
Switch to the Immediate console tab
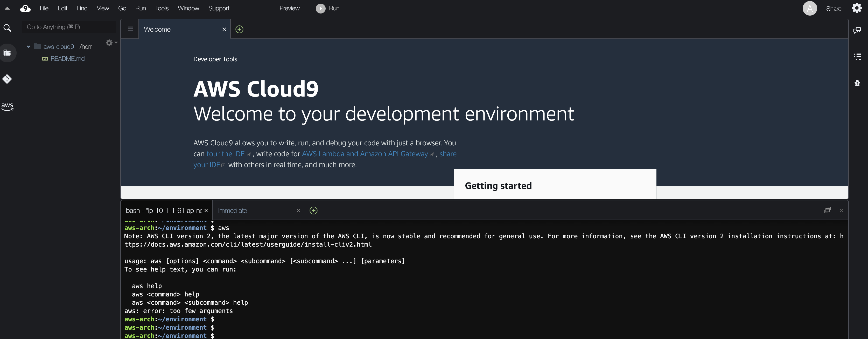[x=233, y=211]
